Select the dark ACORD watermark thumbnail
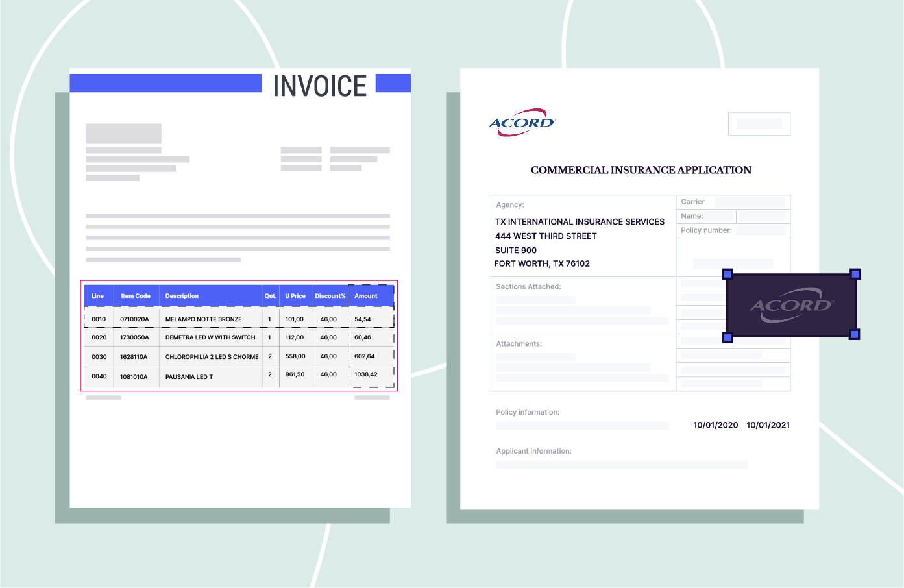The image size is (904, 588). click(792, 305)
